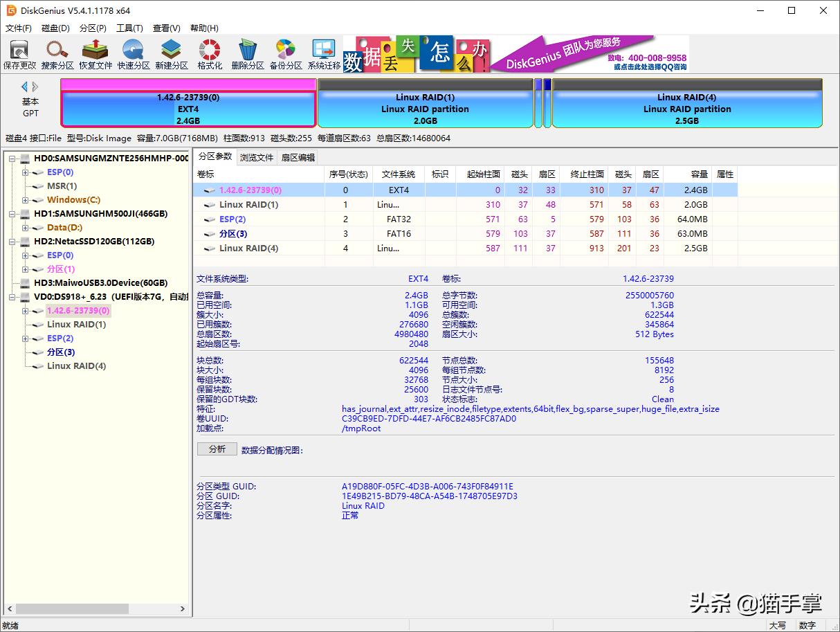840x632 pixels.
Task: Switch to the 浏览文件 tab
Action: pos(256,156)
